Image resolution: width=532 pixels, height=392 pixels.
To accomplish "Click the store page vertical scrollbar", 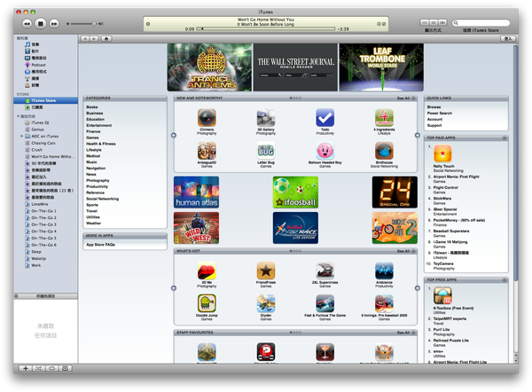I will point(516,163).
